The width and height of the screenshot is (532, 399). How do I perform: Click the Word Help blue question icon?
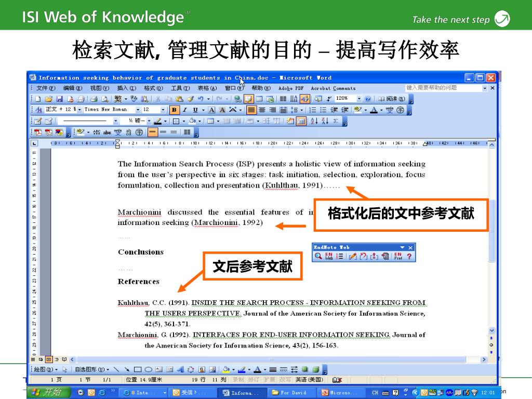click(x=368, y=99)
